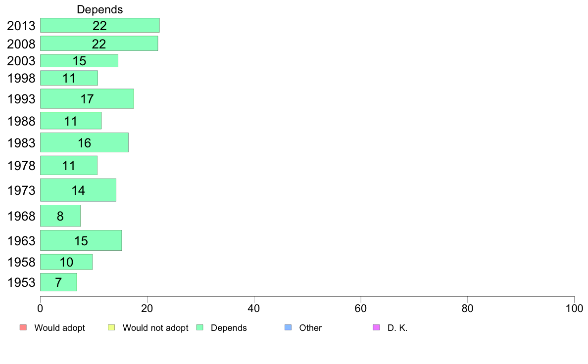The width and height of the screenshot is (588, 364).
Task: Select the 1968 bar labeled 8
Action: [x=60, y=216]
